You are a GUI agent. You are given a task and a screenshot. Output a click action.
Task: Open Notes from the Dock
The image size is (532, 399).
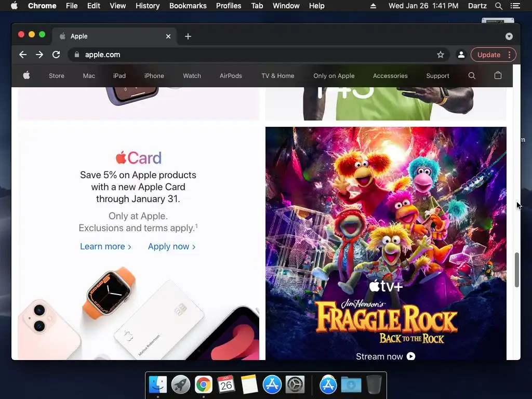point(249,385)
